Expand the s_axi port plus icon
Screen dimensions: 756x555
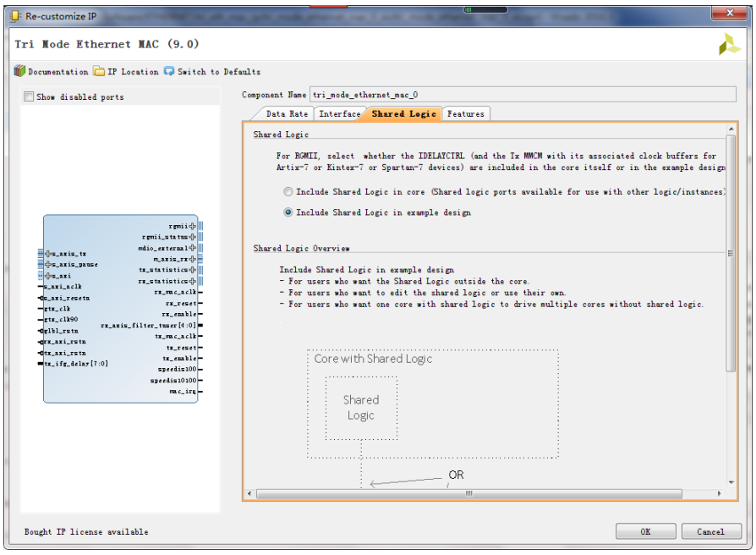47,276
